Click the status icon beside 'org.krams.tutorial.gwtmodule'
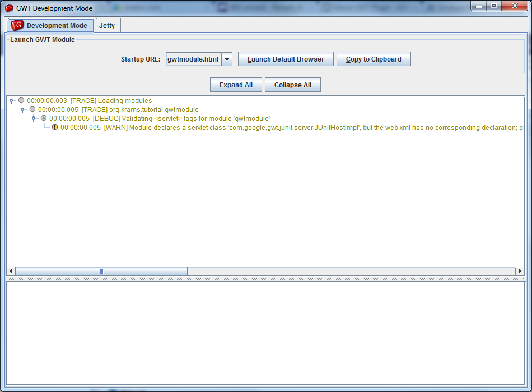Viewport: 532px width, 392px height. 32,109
